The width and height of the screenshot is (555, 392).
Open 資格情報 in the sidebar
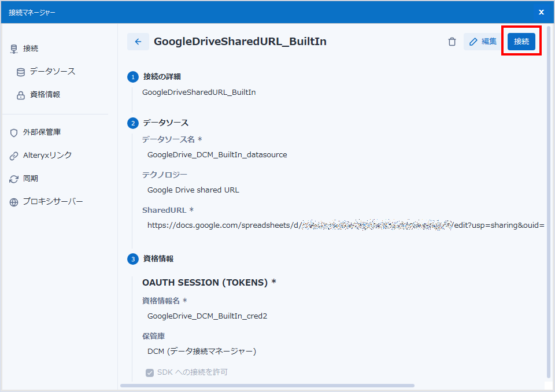click(45, 95)
